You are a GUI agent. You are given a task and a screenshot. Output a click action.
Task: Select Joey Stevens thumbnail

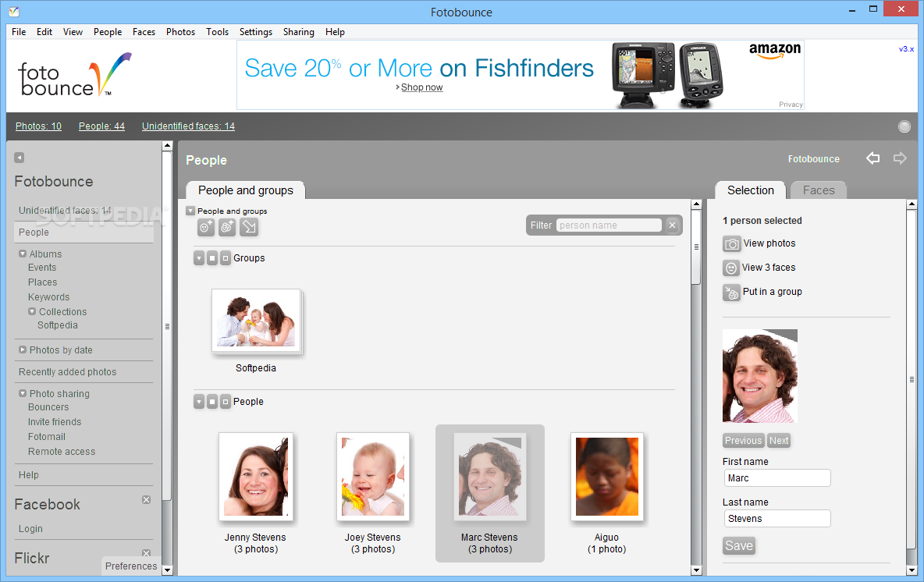coord(373,477)
